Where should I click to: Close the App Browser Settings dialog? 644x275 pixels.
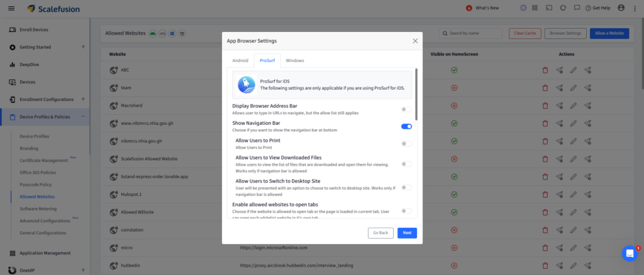[415, 41]
